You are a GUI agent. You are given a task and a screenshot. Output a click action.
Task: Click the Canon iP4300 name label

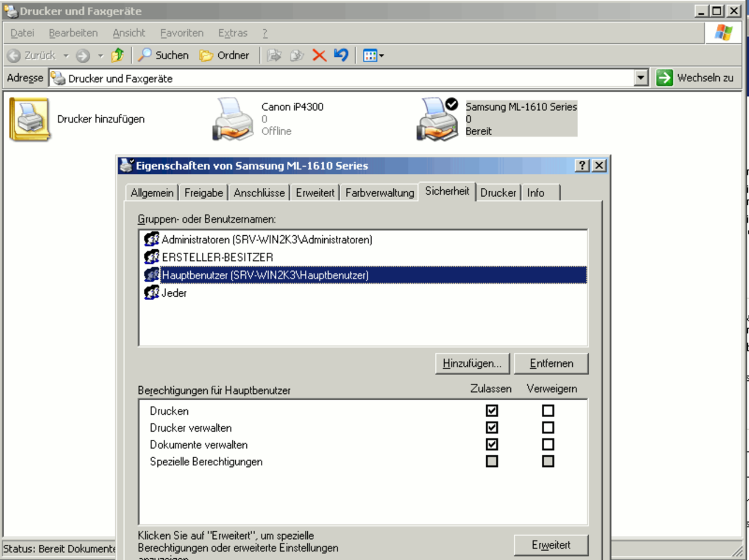click(x=292, y=106)
